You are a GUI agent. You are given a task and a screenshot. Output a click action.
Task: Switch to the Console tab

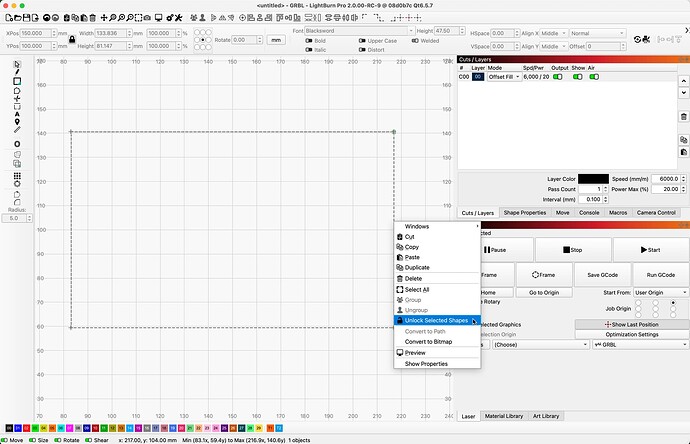coord(589,213)
